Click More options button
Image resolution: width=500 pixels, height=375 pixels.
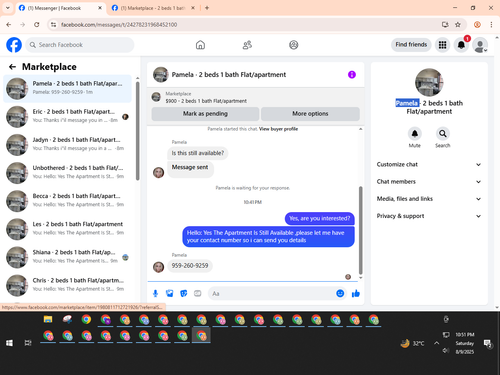click(310, 114)
